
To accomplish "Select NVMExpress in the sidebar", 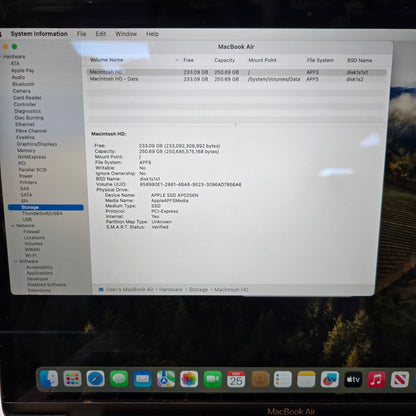I will 32,157.
